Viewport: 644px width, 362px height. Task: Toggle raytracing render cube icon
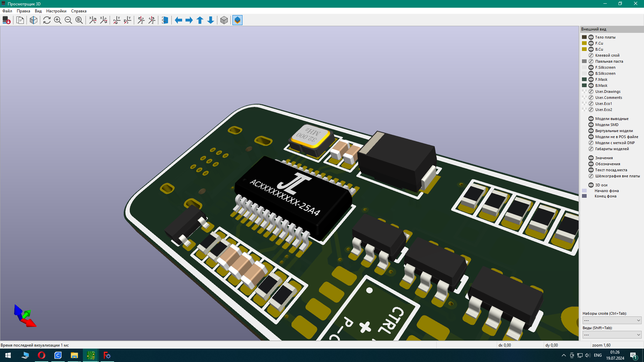[x=34, y=20]
